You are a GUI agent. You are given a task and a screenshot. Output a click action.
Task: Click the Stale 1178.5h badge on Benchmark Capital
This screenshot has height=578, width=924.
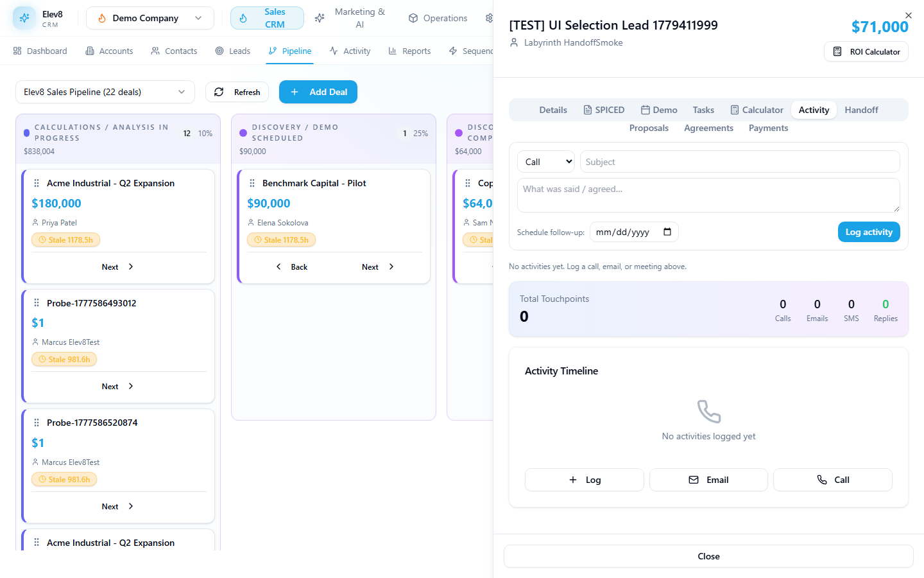(281, 240)
